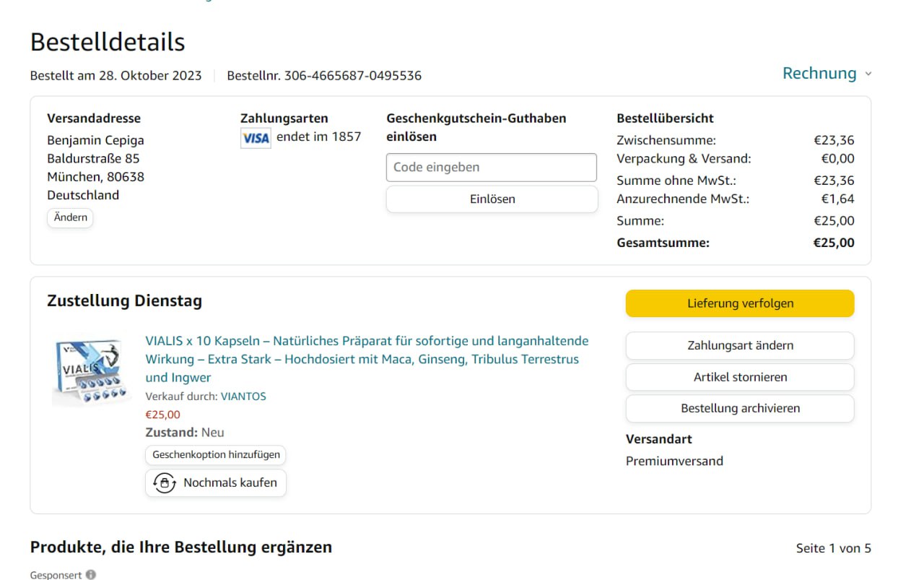Click the red €25,00 product price

(163, 415)
